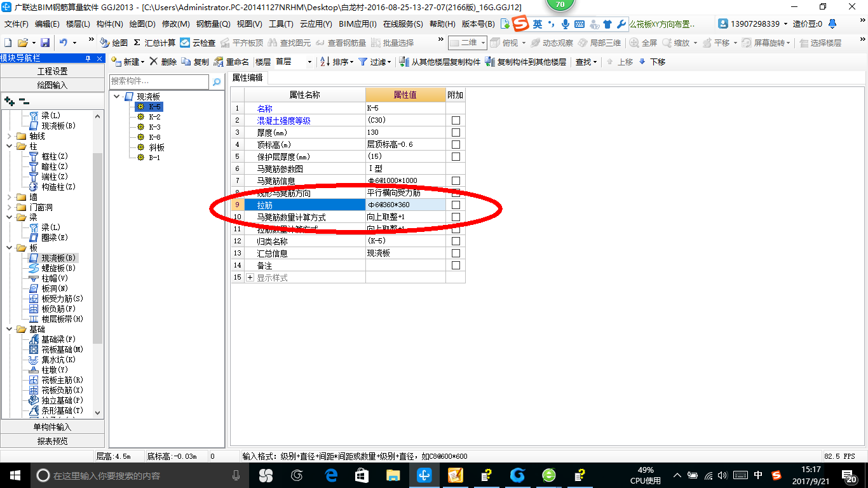868x488 pixels.
Task: Move component down with 下移
Action: pos(652,62)
